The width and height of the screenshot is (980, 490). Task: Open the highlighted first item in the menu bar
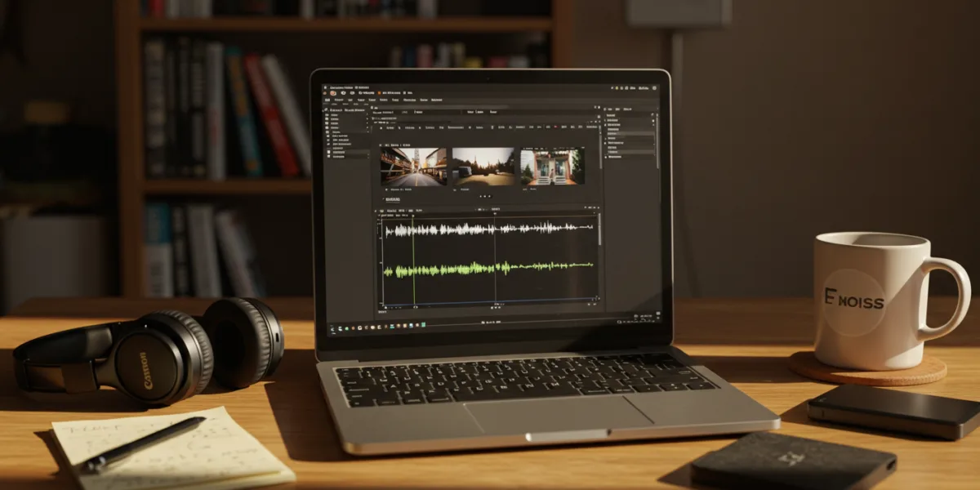[327, 100]
